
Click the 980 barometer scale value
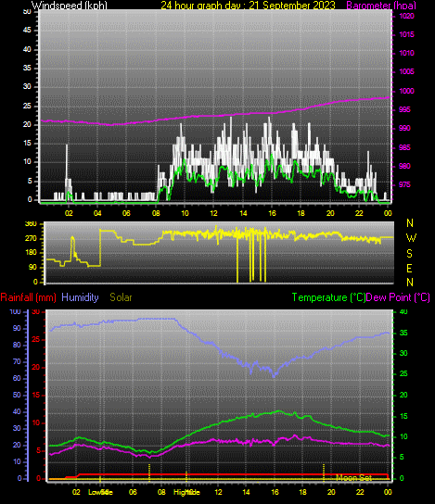click(x=404, y=166)
